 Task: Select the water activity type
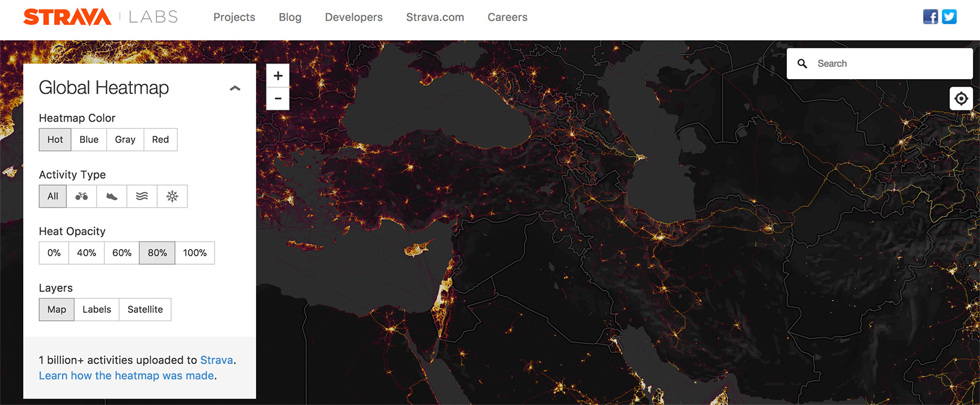click(x=142, y=196)
